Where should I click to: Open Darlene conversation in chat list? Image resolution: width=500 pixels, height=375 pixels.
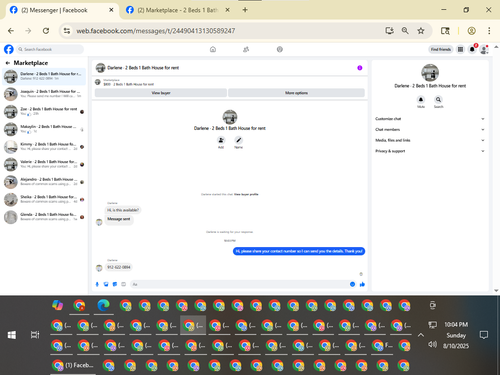[44, 76]
